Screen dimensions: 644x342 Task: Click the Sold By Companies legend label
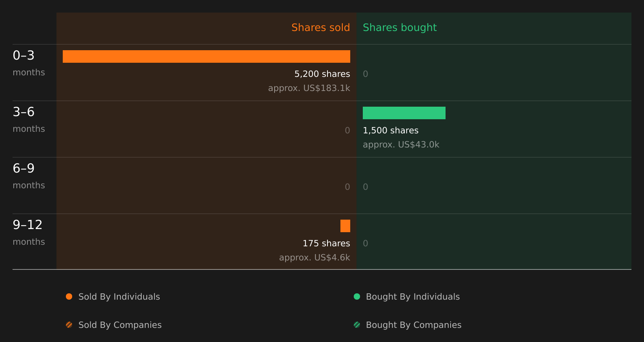click(120, 325)
